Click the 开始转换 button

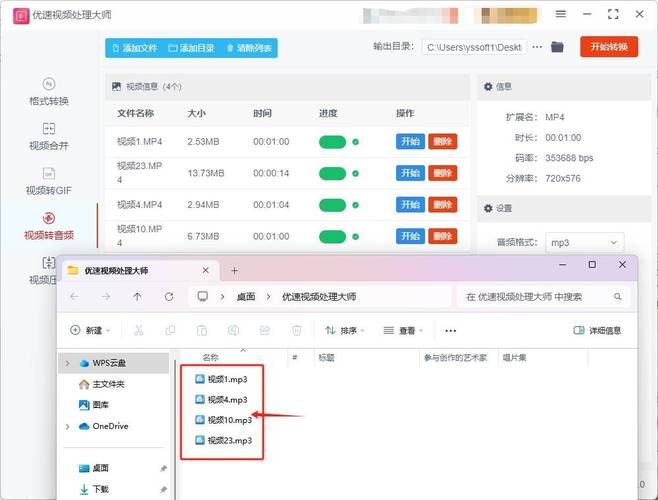[609, 47]
